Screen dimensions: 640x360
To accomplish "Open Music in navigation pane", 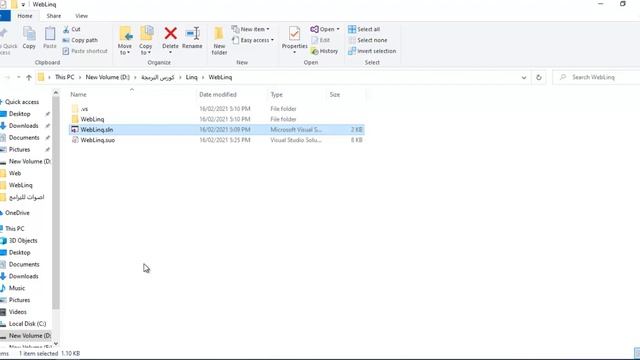I will pos(17,288).
